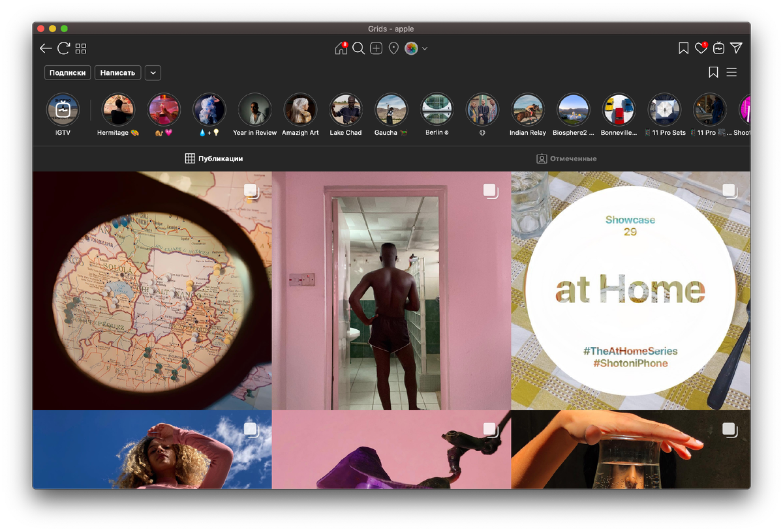This screenshot has height=532, width=783.
Task: Click the colorful profile avatar in toolbar
Action: (x=411, y=48)
